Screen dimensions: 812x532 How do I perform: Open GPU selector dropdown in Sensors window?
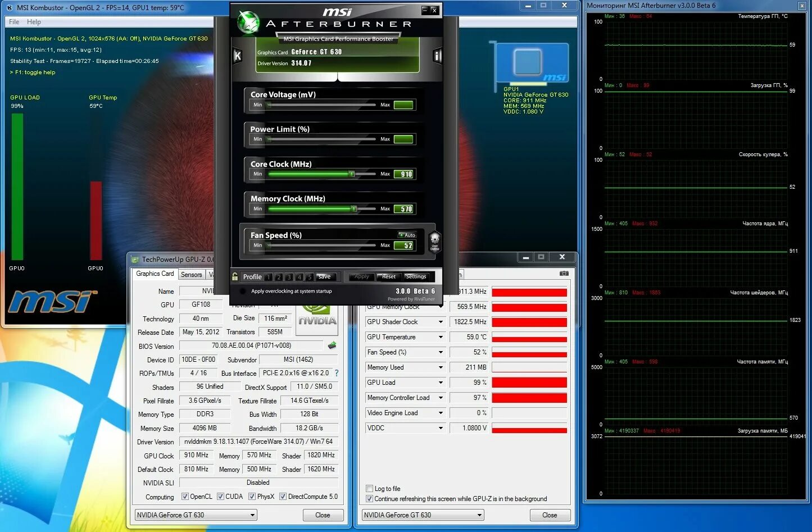click(x=423, y=515)
